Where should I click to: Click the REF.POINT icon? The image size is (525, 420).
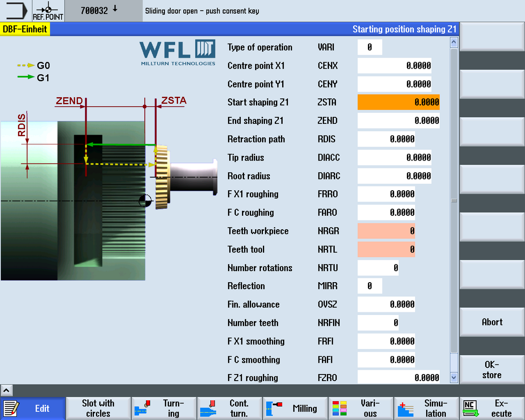pyautogui.click(x=48, y=11)
